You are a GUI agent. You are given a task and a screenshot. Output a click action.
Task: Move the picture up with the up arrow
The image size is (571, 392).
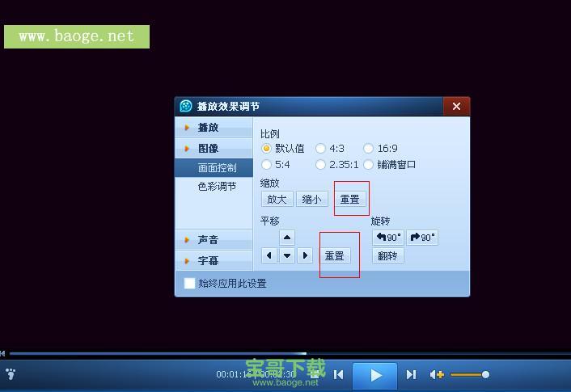pos(287,238)
